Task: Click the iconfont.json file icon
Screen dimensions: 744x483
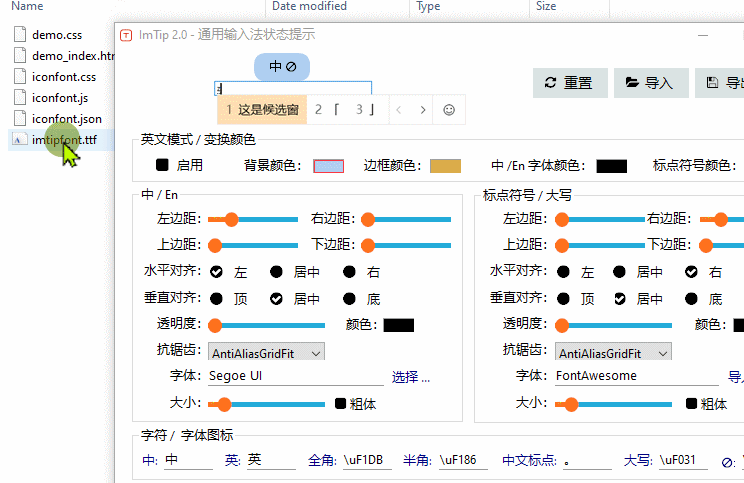Action: click(x=20, y=118)
